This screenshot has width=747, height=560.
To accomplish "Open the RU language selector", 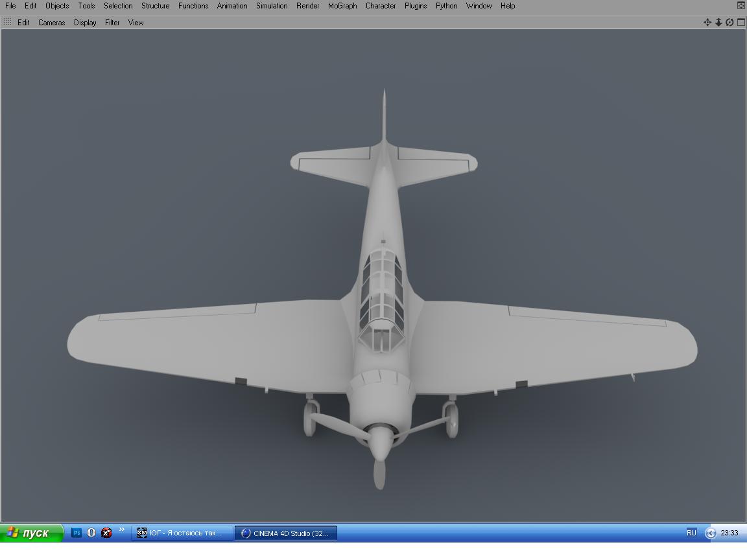I will (x=691, y=533).
